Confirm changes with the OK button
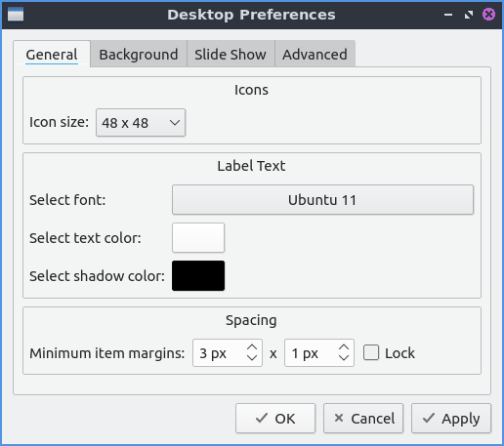Screen dimensions: 504x446 tap(275, 419)
